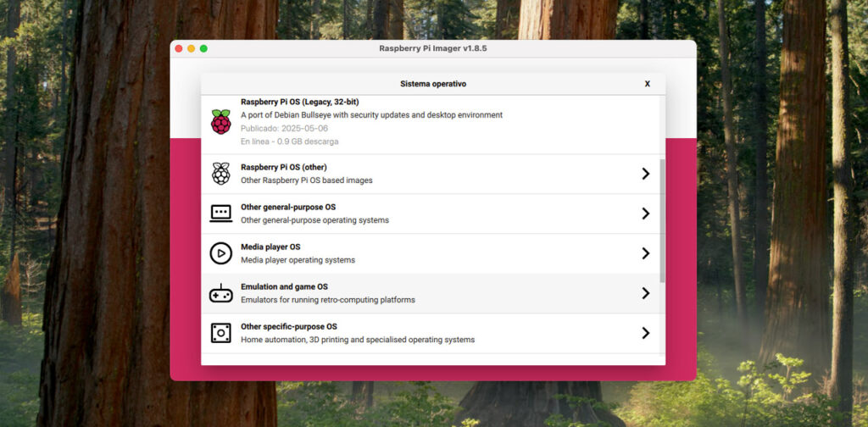Click 'Other Raspberry Pi OS based images' description
This screenshot has height=427, width=868.
tap(306, 180)
